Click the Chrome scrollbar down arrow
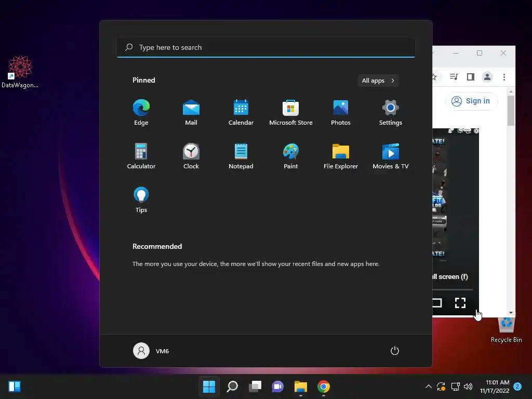532x399 pixels. 511,313
